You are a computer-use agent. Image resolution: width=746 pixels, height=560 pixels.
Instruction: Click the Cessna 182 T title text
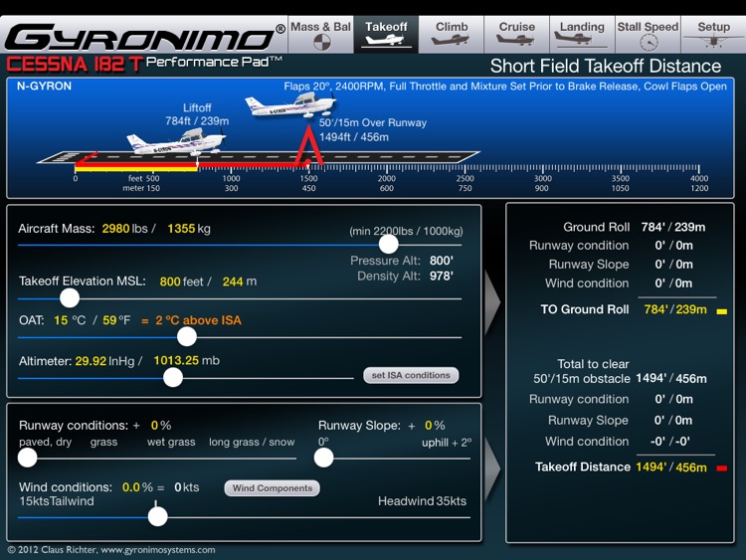(74, 65)
